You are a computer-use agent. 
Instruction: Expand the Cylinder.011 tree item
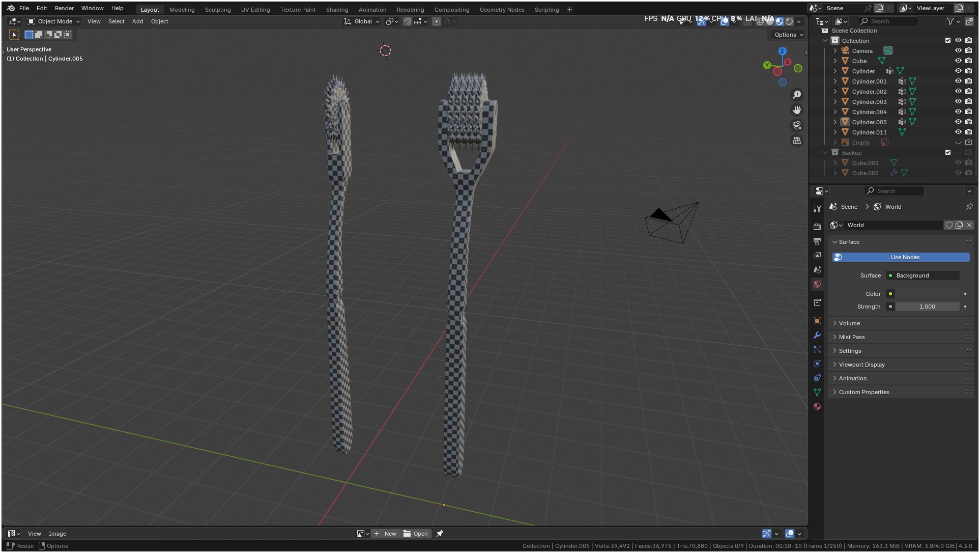(835, 132)
